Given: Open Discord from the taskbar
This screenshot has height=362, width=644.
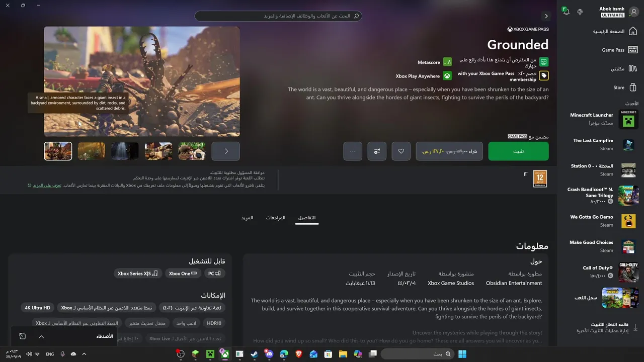Looking at the screenshot, I should pos(269,354).
